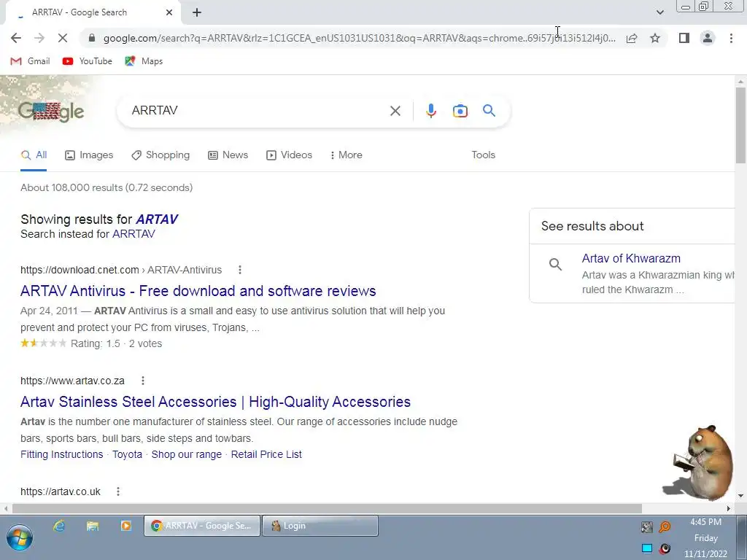Select the All results tab
This screenshot has height=560, width=747.
click(34, 155)
